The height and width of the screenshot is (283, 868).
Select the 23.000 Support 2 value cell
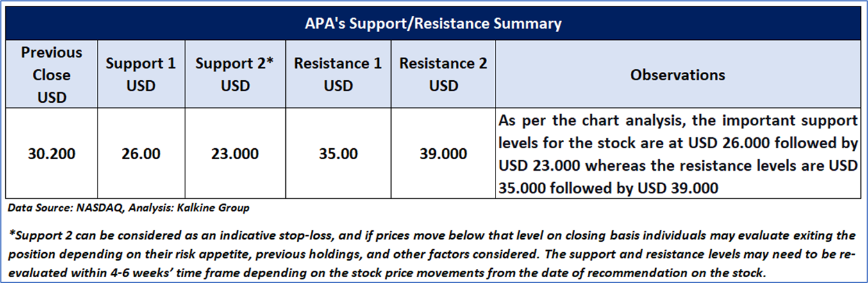[235, 155]
